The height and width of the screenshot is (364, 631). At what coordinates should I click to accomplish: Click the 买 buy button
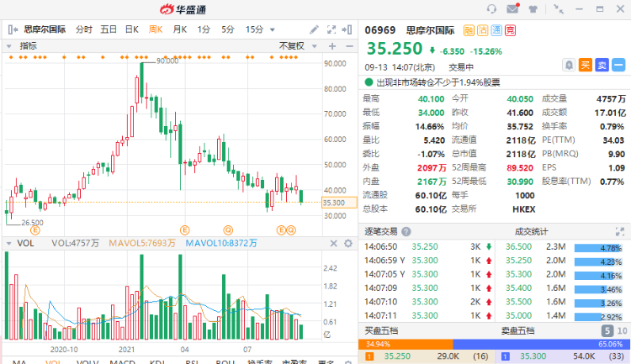coord(585,65)
